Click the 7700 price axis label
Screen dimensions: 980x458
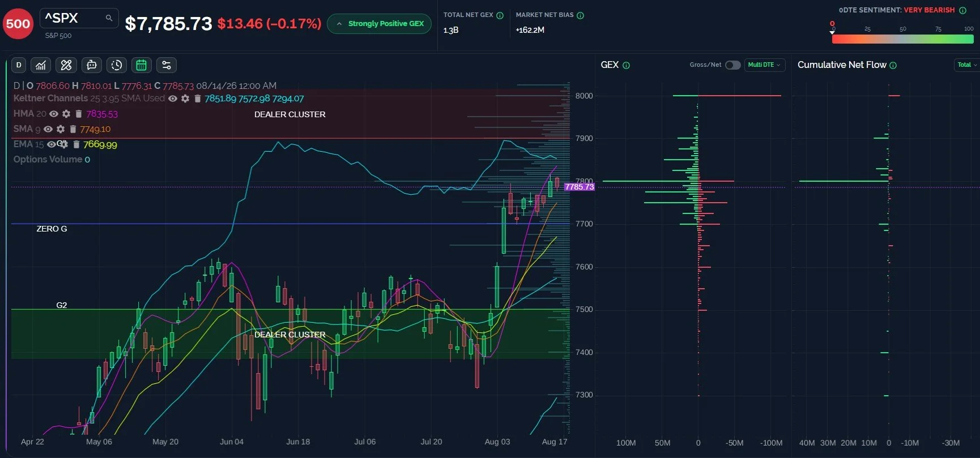pos(584,224)
